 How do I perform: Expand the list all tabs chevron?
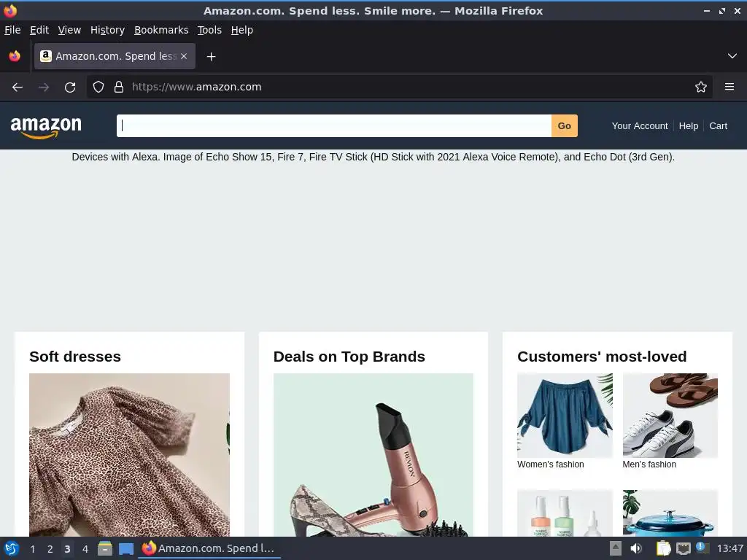coord(732,56)
